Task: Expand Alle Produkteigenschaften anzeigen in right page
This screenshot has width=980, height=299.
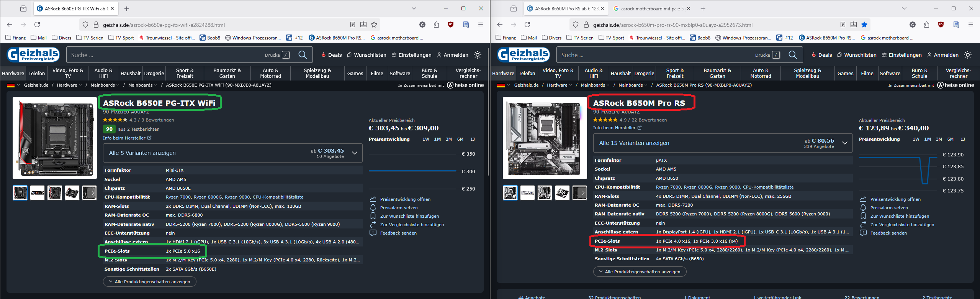Action: (x=640, y=272)
